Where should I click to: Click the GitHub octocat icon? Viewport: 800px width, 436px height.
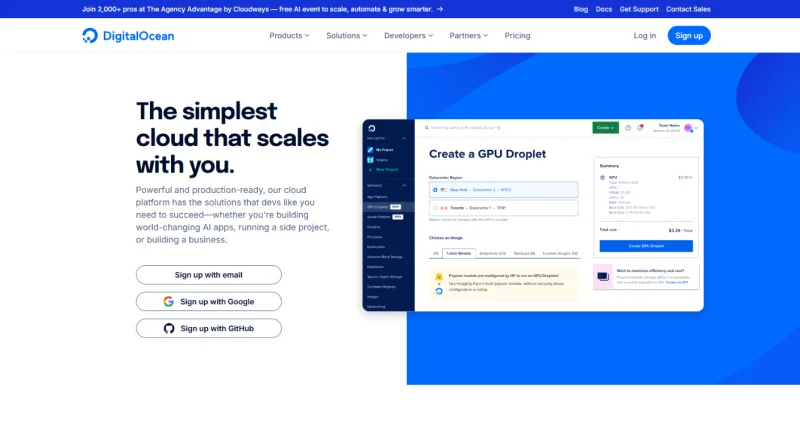pos(169,328)
